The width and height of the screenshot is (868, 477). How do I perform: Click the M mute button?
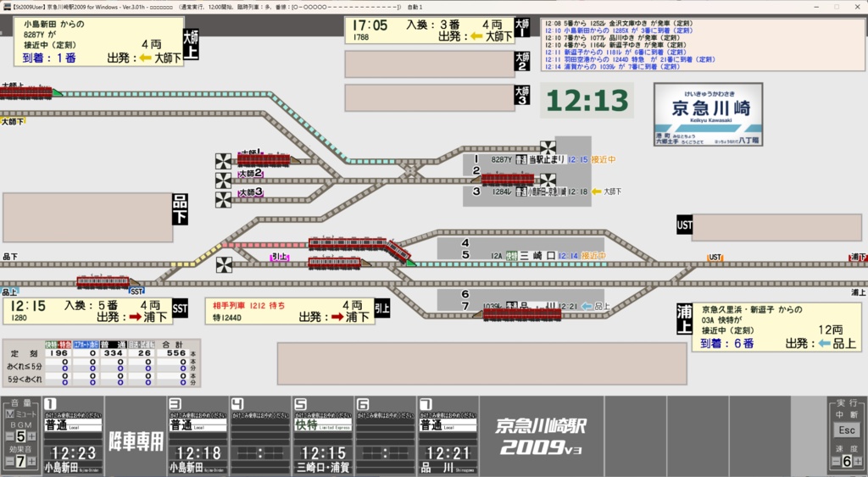point(10,414)
